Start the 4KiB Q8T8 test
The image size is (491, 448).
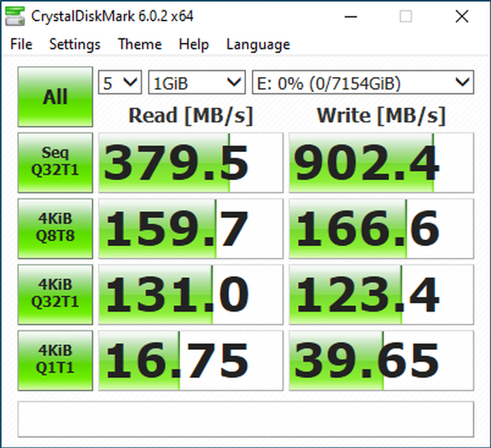click(55, 228)
